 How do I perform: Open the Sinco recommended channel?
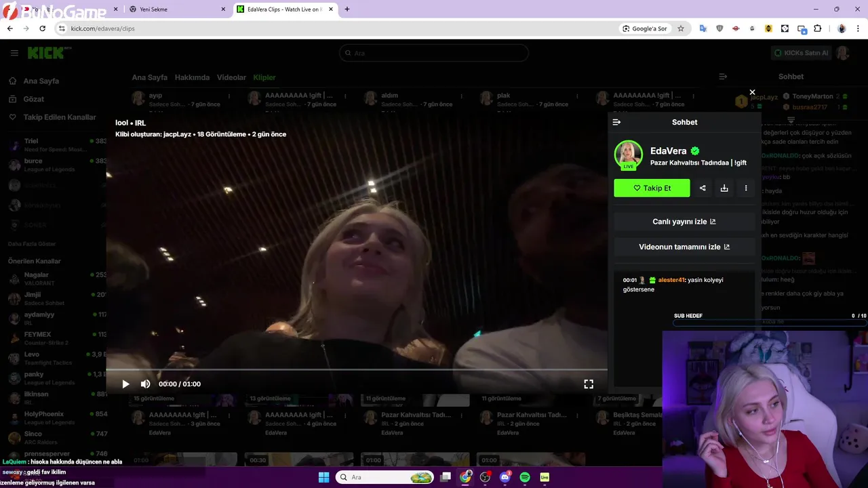57,437
